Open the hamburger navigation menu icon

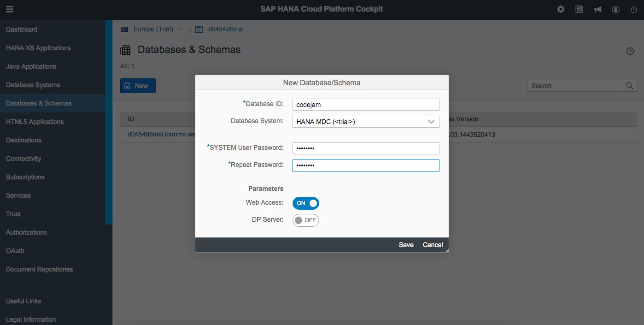[10, 9]
